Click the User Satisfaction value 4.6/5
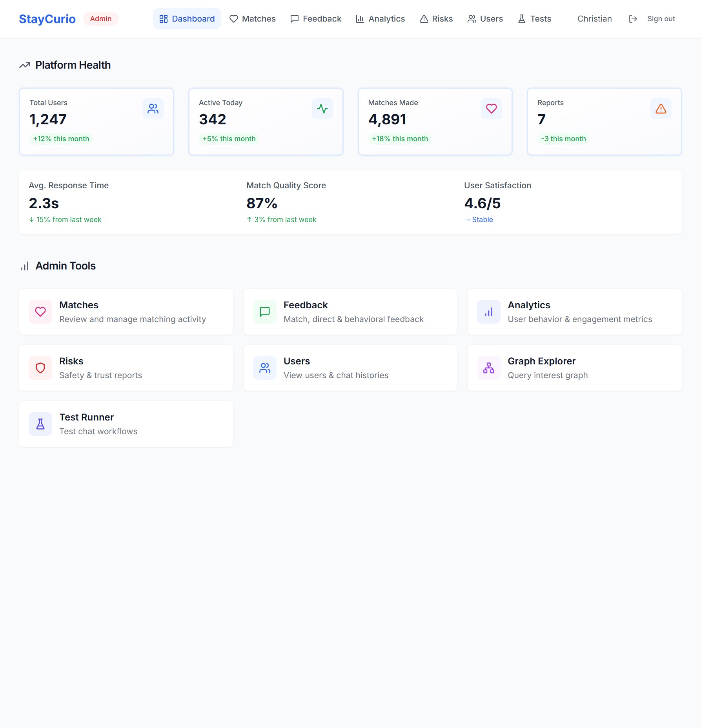The width and height of the screenshot is (701, 728). 482,203
